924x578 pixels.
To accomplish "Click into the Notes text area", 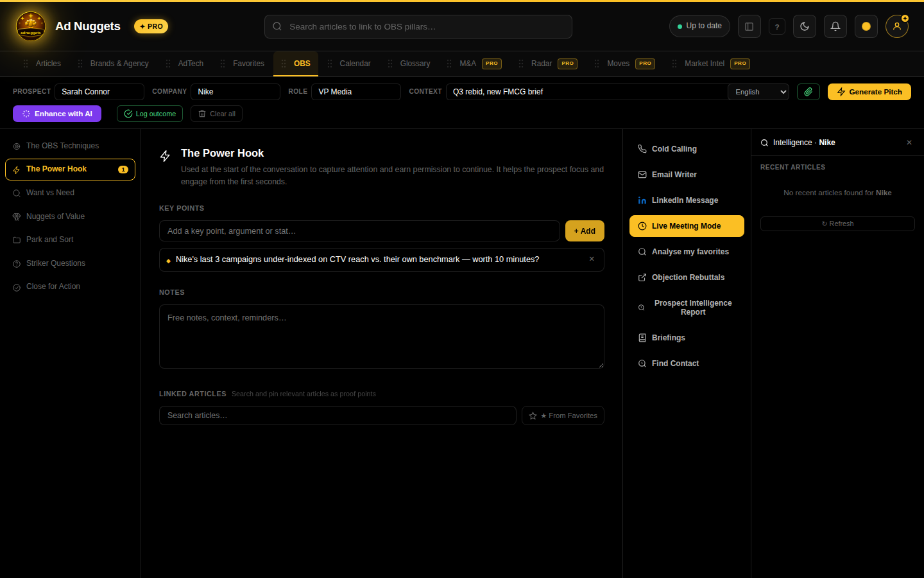I will pyautogui.click(x=382, y=337).
